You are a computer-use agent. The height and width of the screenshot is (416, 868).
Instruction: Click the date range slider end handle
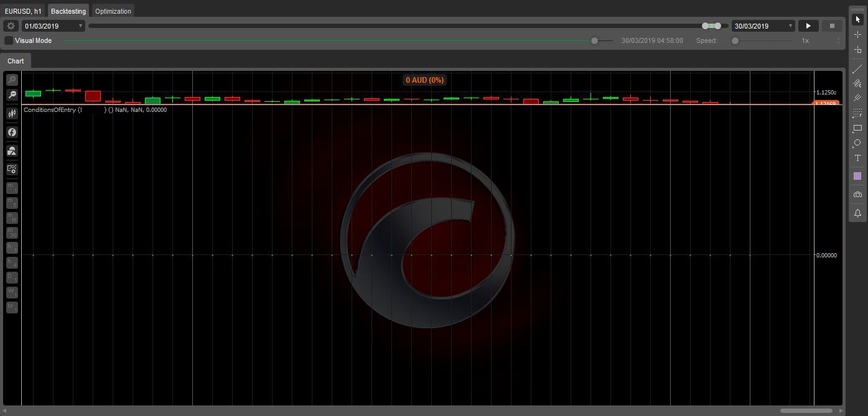pos(718,25)
